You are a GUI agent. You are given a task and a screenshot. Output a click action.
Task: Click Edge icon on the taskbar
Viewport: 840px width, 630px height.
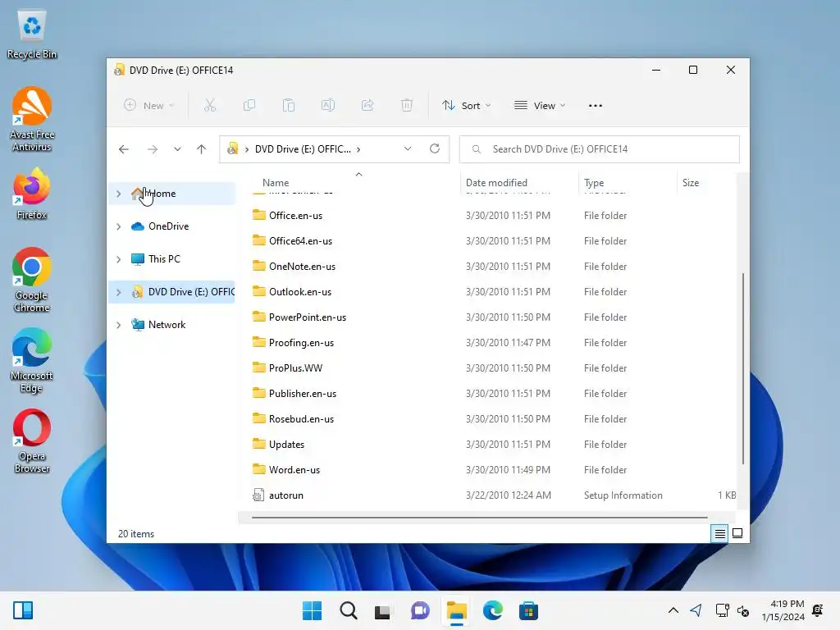coord(492,610)
